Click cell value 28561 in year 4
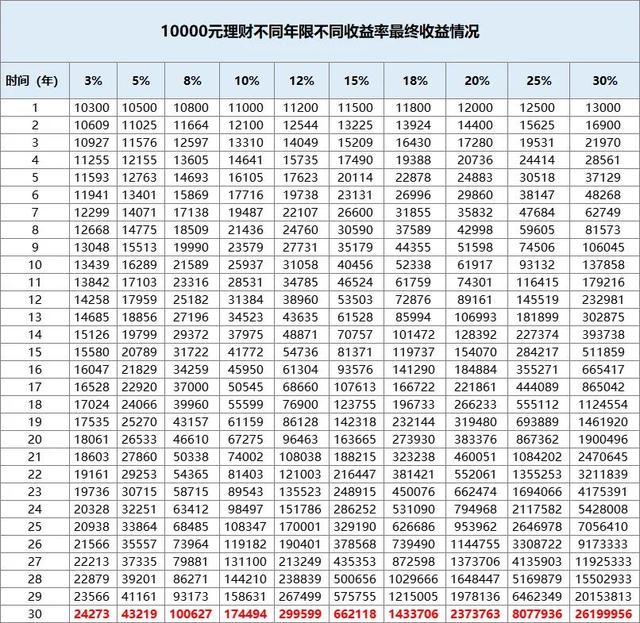 coord(603,160)
